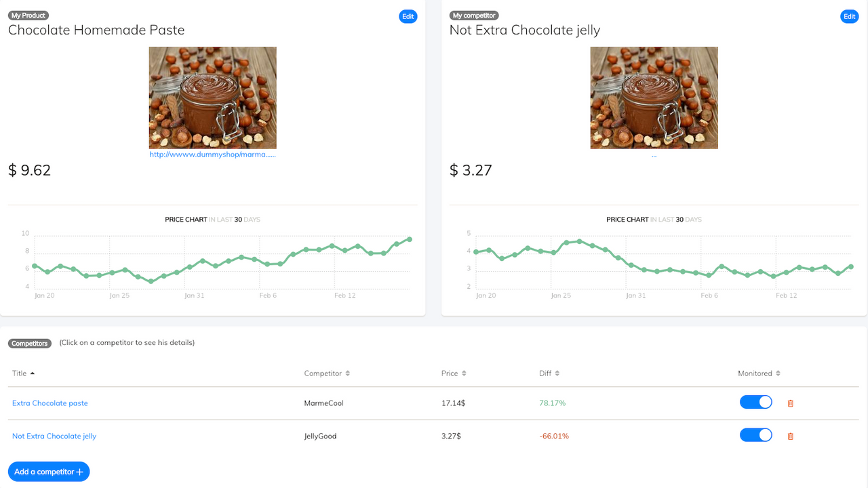Image resolution: width=868 pixels, height=488 pixels.
Task: Disable monitoring for Not Extra Chocolate jelly
Action: coord(755,434)
